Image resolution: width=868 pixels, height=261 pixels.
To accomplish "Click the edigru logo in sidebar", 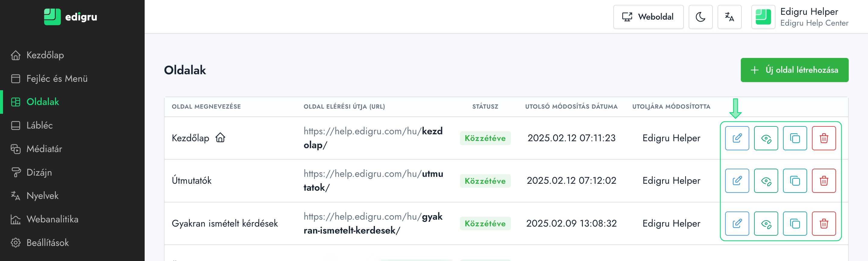I will pyautogui.click(x=71, y=17).
